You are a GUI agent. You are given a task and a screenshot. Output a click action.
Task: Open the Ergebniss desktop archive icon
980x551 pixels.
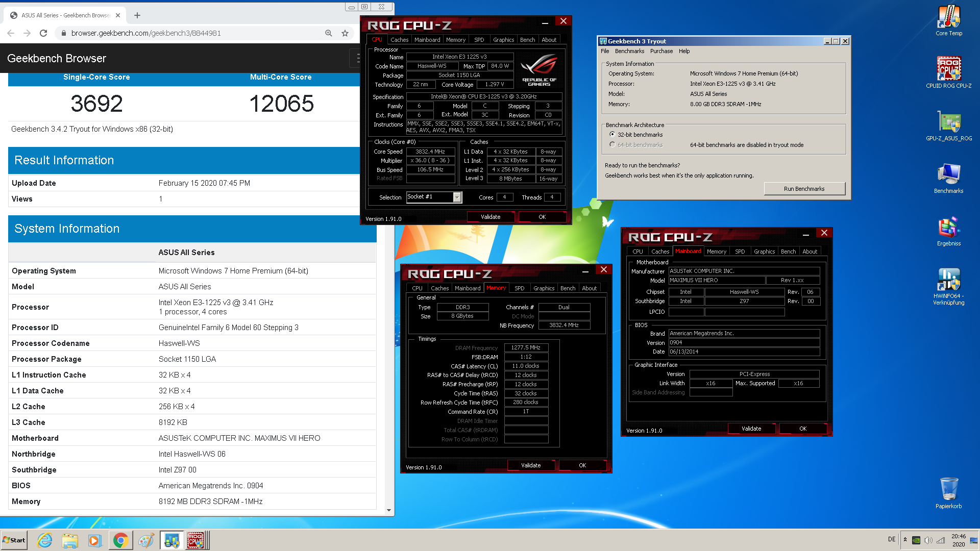(948, 231)
